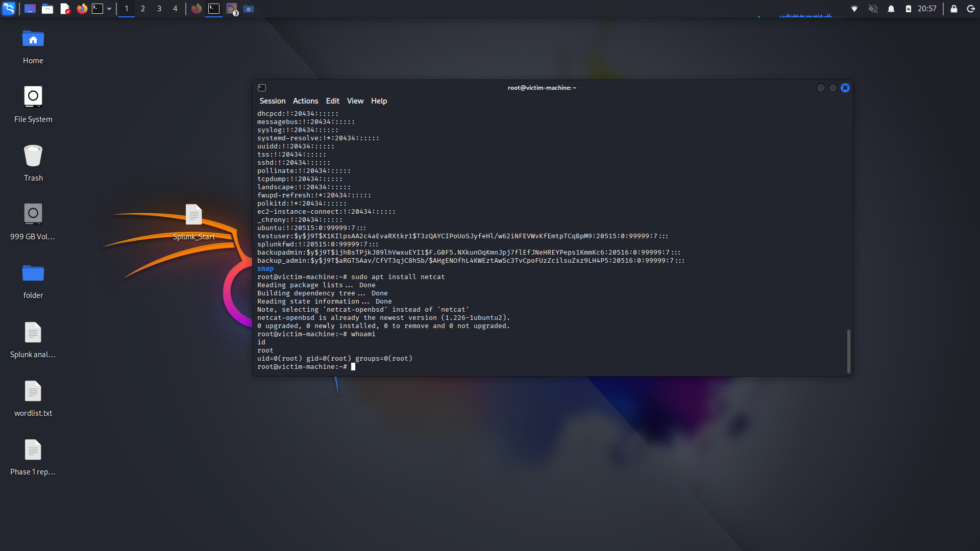Open the Session menu in the terminal
This screenshot has height=551, width=980.
pos(272,101)
